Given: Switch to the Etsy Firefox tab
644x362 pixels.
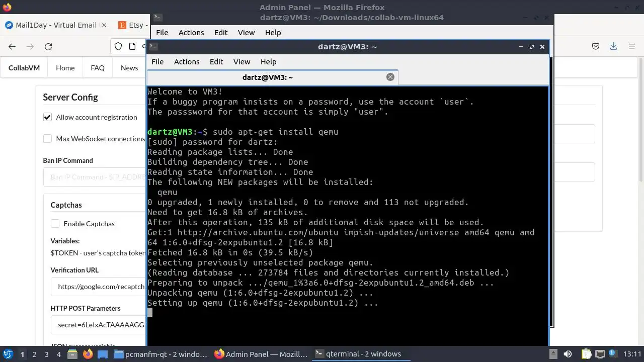Looking at the screenshot, I should 133,25.
